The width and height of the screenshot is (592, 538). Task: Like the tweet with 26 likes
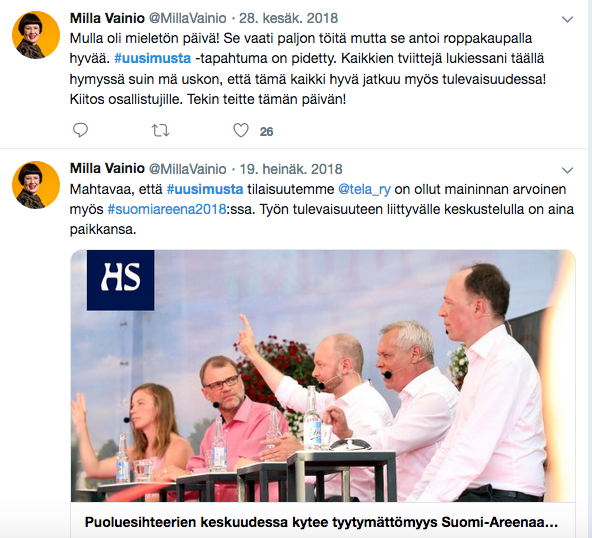241,130
